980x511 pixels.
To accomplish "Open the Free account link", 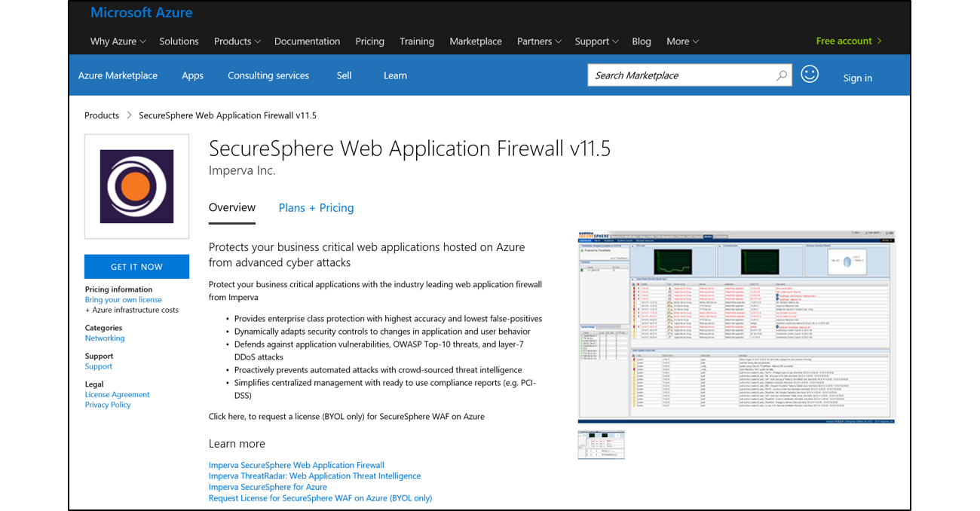I will coord(844,41).
